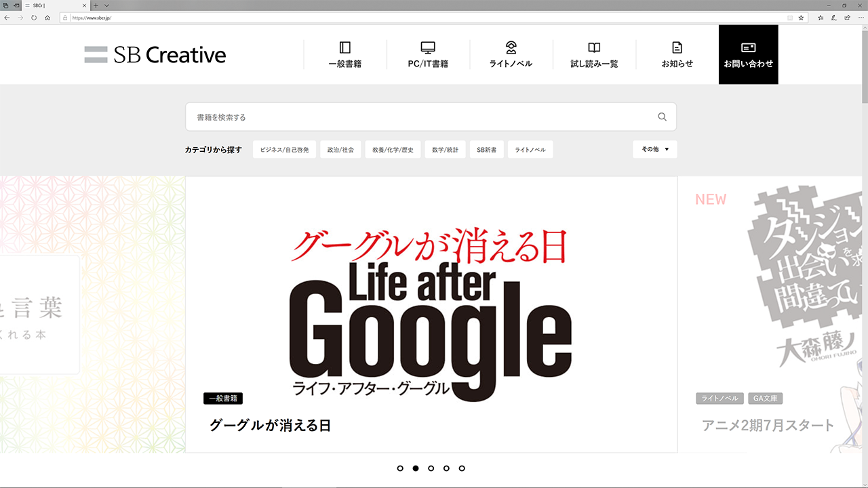868x488 pixels.
Task: Filter by 数学/統計 category
Action: coord(445,149)
